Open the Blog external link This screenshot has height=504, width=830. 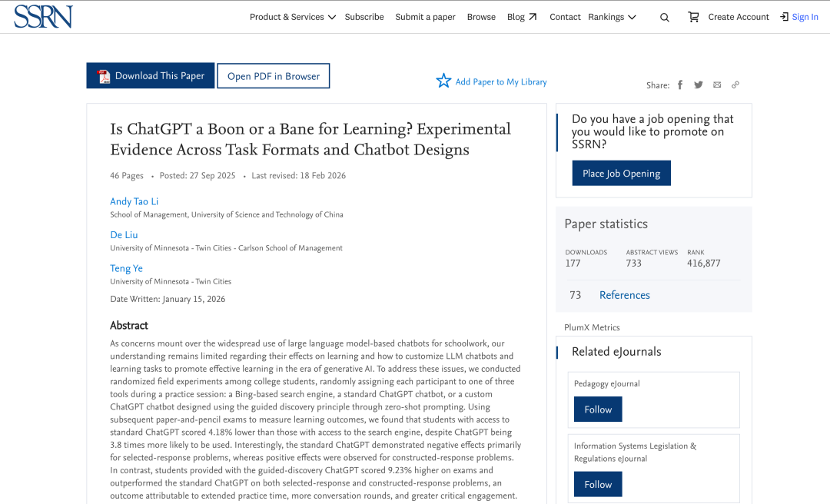[522, 17]
